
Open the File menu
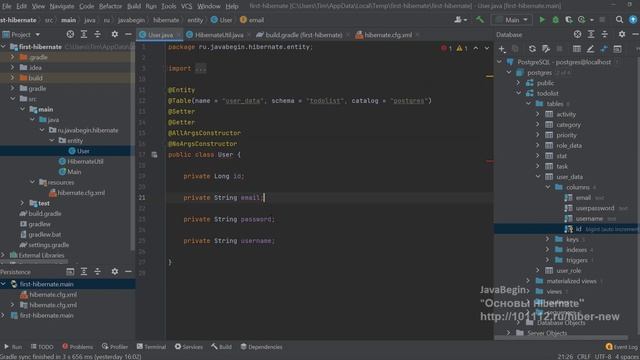click(7, 6)
